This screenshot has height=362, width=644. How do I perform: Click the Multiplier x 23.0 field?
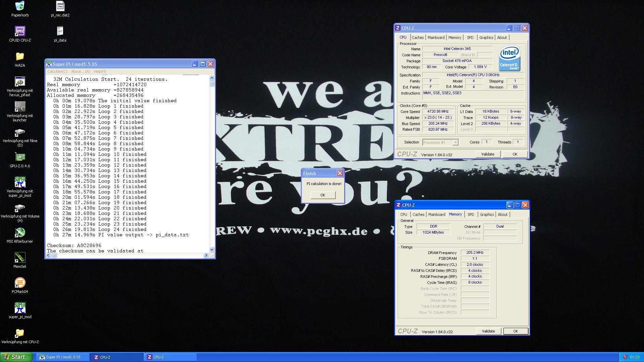coord(438,118)
